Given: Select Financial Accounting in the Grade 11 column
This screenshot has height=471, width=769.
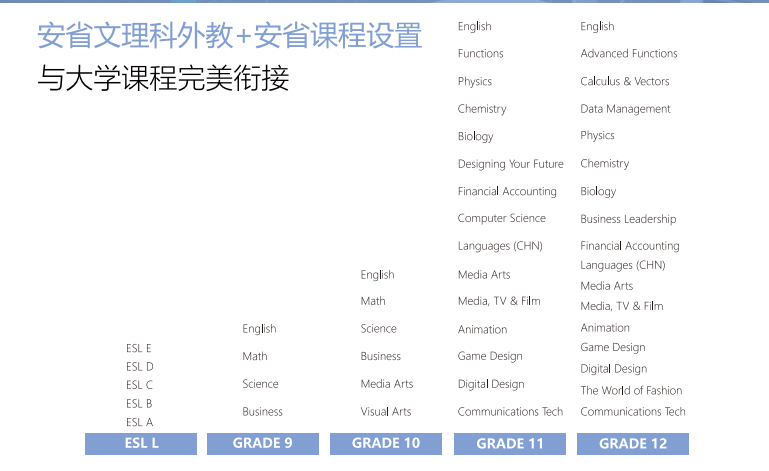Looking at the screenshot, I should pyautogui.click(x=507, y=191).
